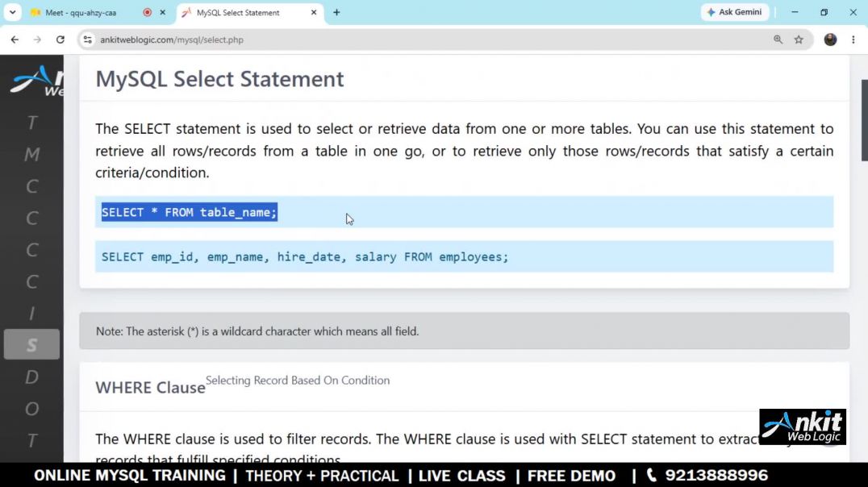Click the phone number 9213888996 in banner
Image resolution: width=868 pixels, height=487 pixels.
pos(716,476)
